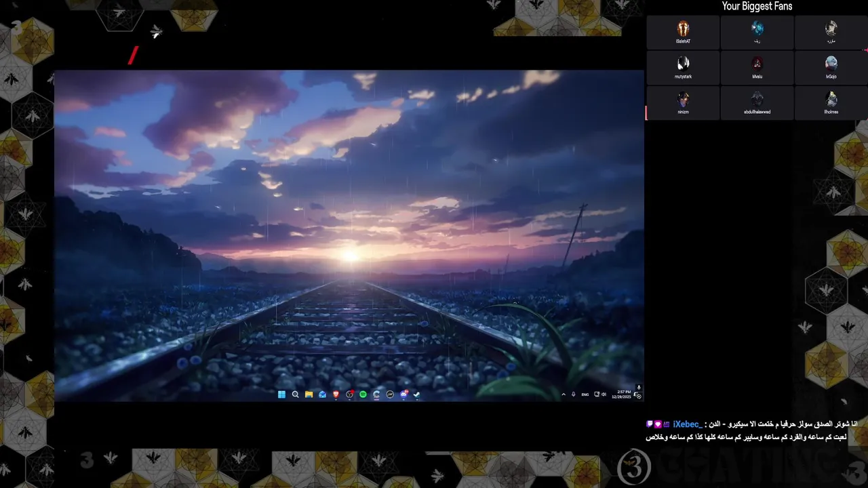This screenshot has height=488, width=868.
Task: Open Brave browser from the taskbar
Action: [x=336, y=394]
